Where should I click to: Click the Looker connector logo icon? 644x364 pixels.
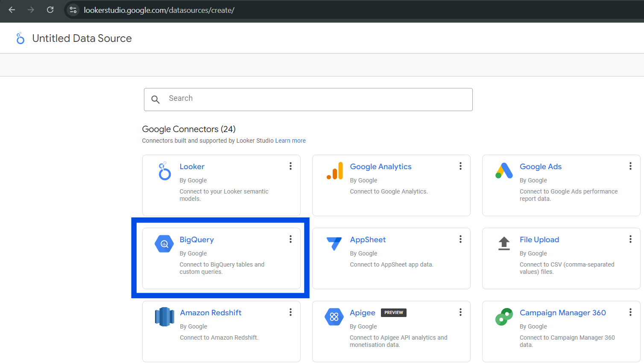[164, 171]
